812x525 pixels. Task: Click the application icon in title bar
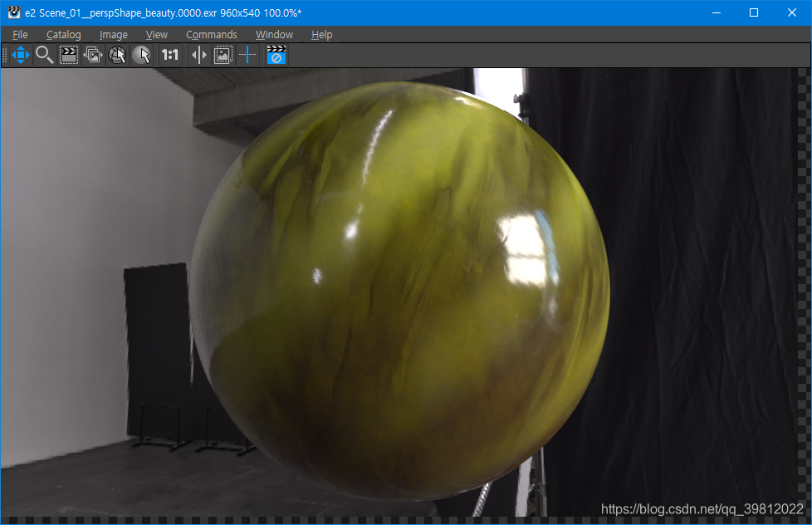tap(13, 12)
